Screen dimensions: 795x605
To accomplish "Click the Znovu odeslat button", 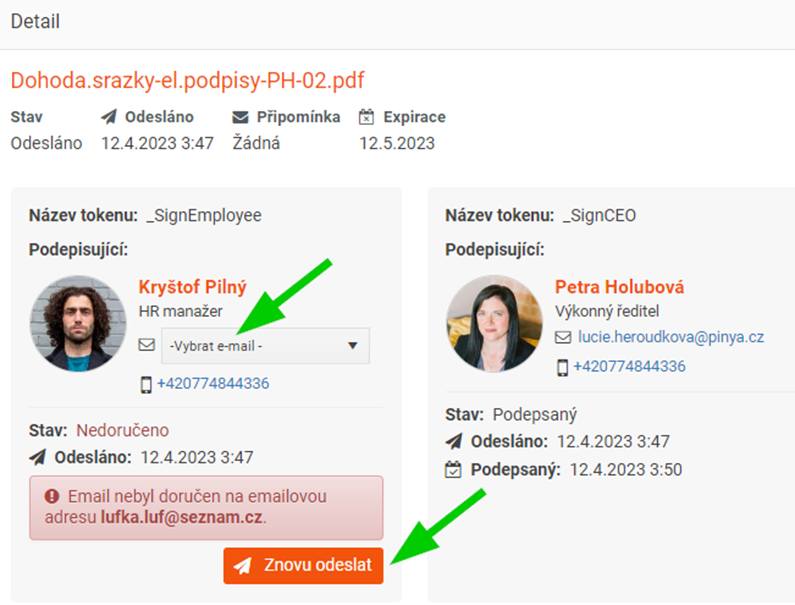I will coord(303,565).
